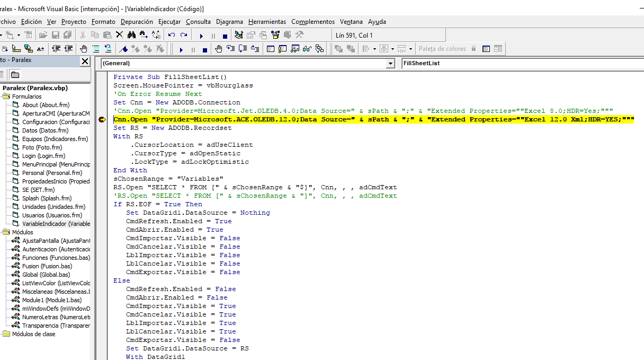Select Login (Login.frm) form
The width and height of the screenshot is (644, 360).
click(x=43, y=156)
